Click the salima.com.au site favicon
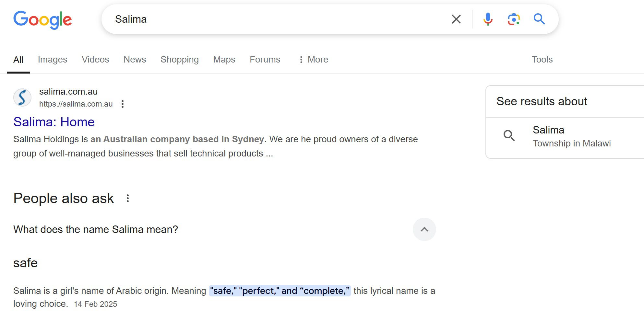Screen dimensions: 644x322 click(22, 98)
